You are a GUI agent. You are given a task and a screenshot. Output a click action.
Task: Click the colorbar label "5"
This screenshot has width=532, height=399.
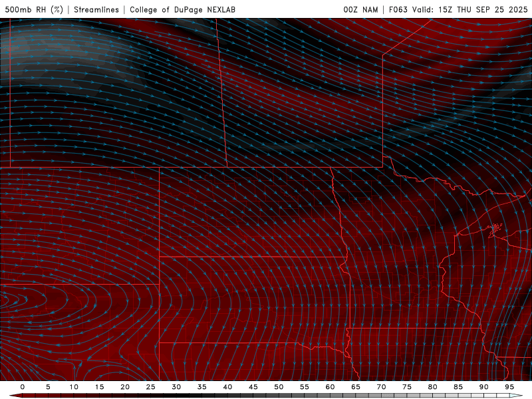[48, 387]
